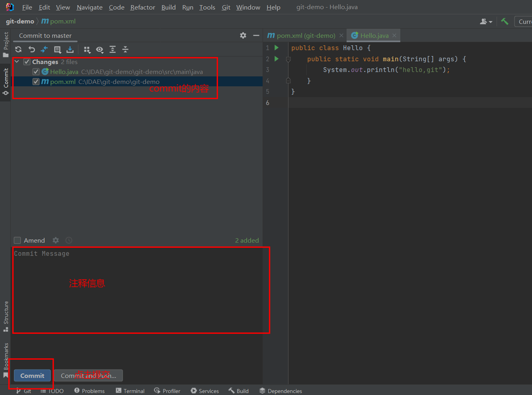The height and width of the screenshot is (395, 532).
Task: Open the Services tool window
Action: tap(205, 391)
